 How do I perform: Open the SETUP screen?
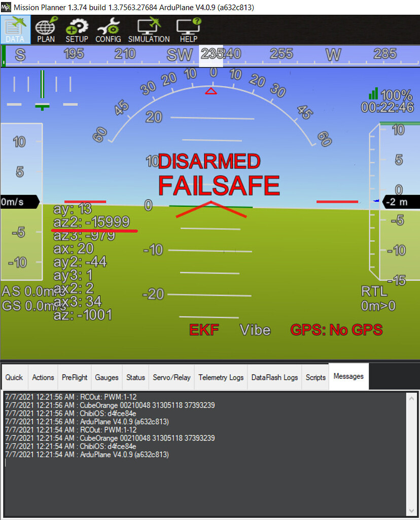point(77,29)
